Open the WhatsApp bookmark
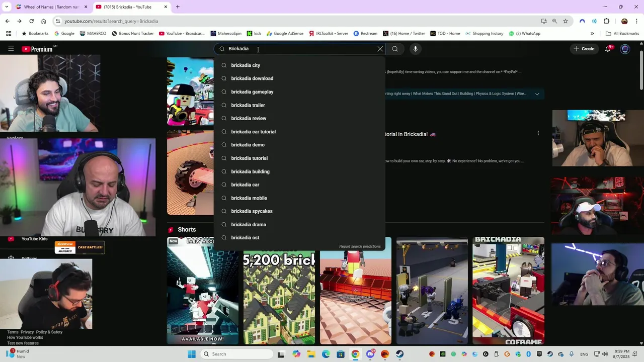Viewport: 644px width, 362px height. 524,34
